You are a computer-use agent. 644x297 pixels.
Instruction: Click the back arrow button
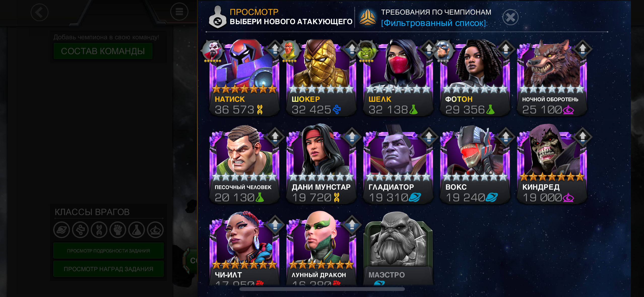[39, 12]
